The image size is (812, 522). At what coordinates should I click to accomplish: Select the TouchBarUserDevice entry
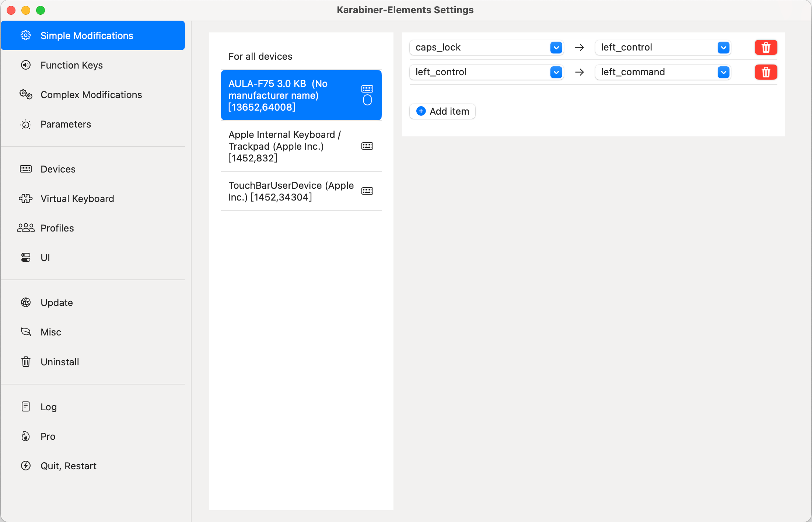pos(301,191)
